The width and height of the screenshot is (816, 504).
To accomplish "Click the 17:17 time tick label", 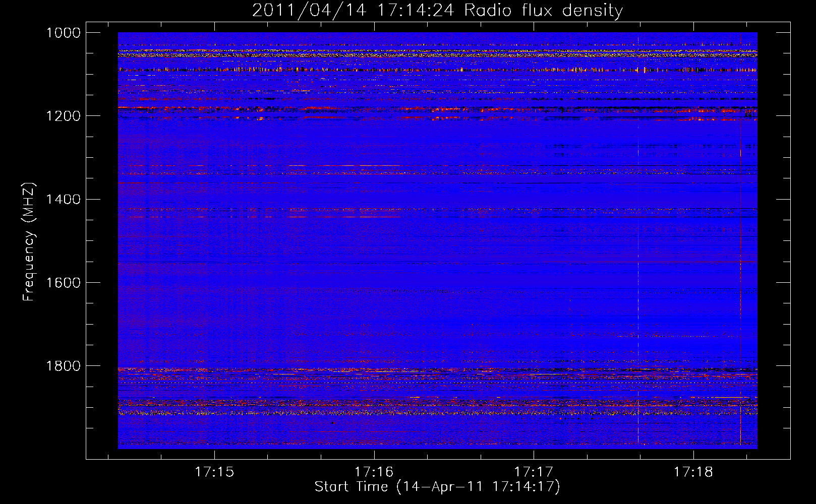I will coord(534,472).
